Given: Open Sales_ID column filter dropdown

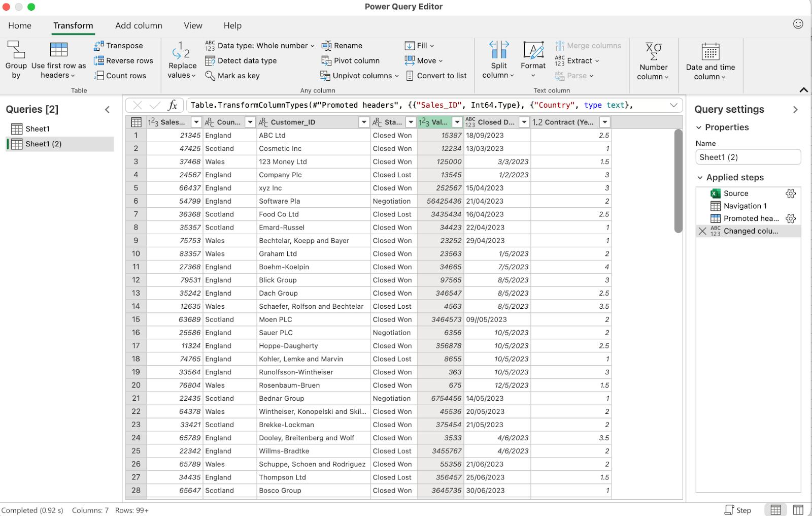Looking at the screenshot, I should (196, 122).
